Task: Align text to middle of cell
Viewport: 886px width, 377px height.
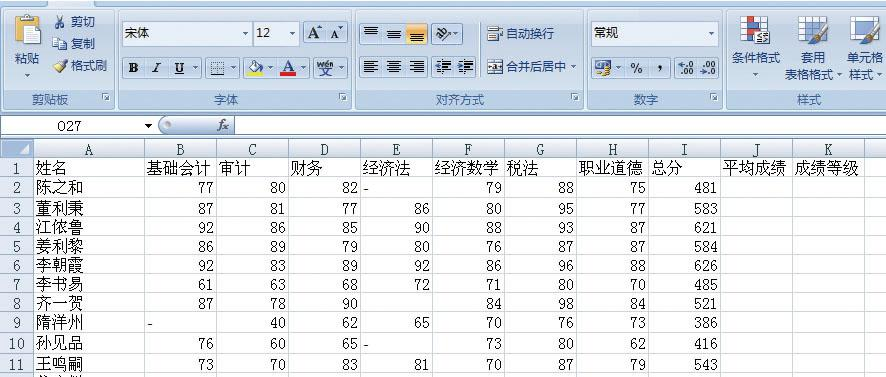Action: [x=394, y=34]
